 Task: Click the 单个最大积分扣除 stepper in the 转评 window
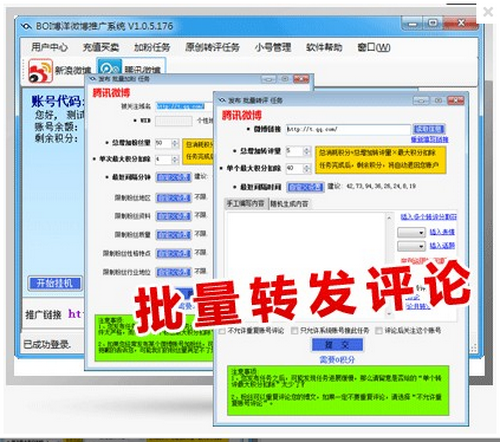307,168
